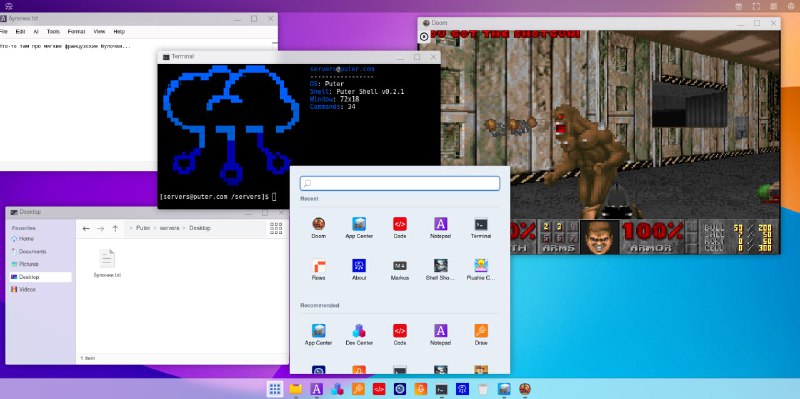
Task: Go up one folder in file explorer
Action: coord(115,229)
